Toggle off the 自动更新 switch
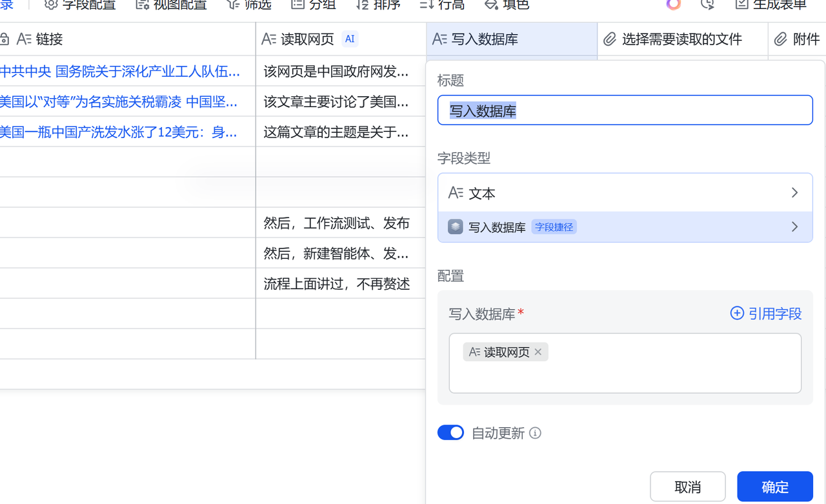This screenshot has width=826, height=504. coord(450,432)
